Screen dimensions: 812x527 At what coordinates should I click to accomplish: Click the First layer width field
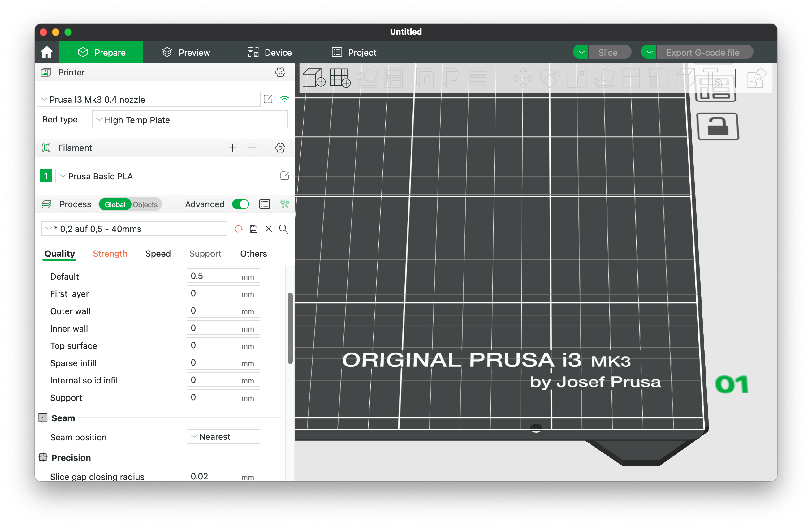223,293
